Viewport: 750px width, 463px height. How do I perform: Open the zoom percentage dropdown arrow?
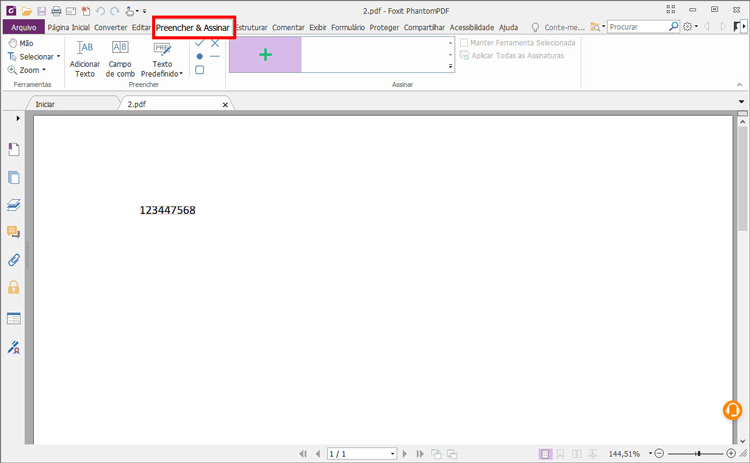tap(651, 453)
